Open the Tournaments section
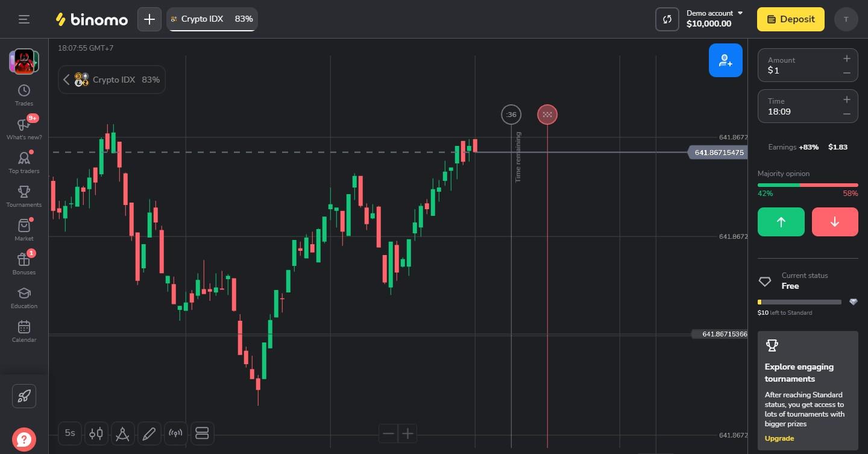Viewport: 868px width, 454px height. [x=24, y=196]
